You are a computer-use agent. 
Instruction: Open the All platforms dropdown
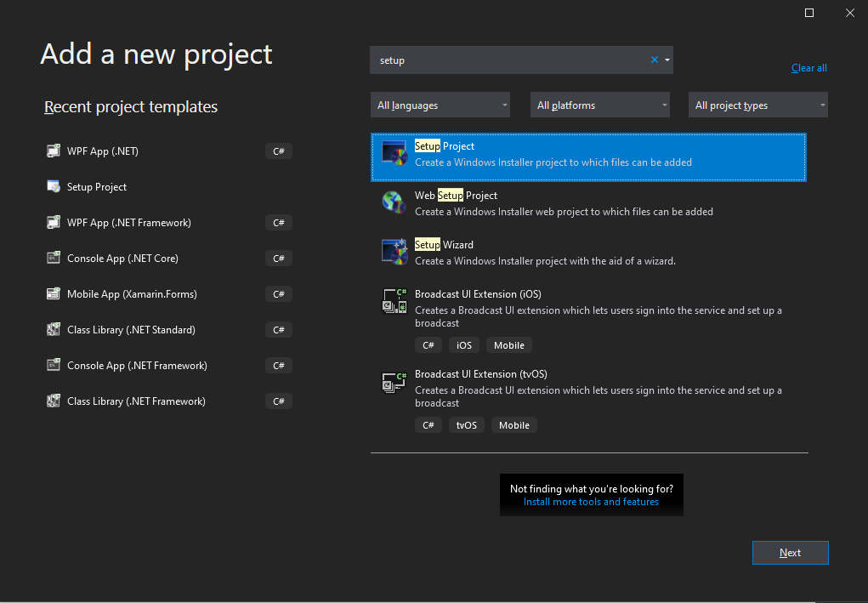(x=599, y=105)
